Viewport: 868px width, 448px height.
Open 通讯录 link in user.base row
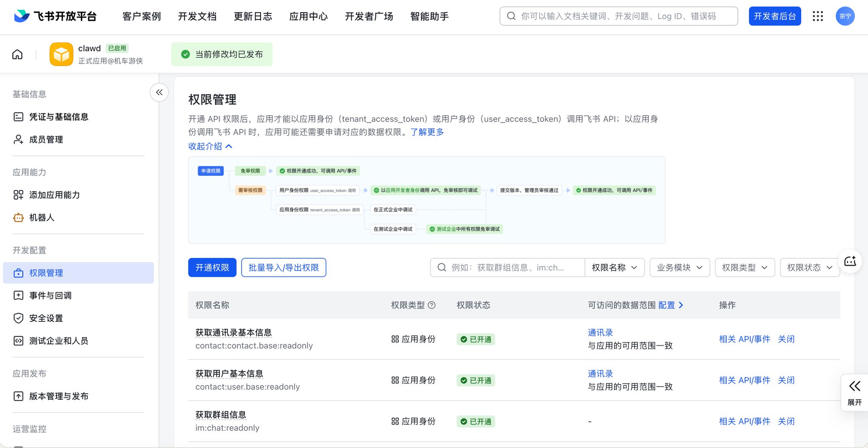pyautogui.click(x=600, y=373)
